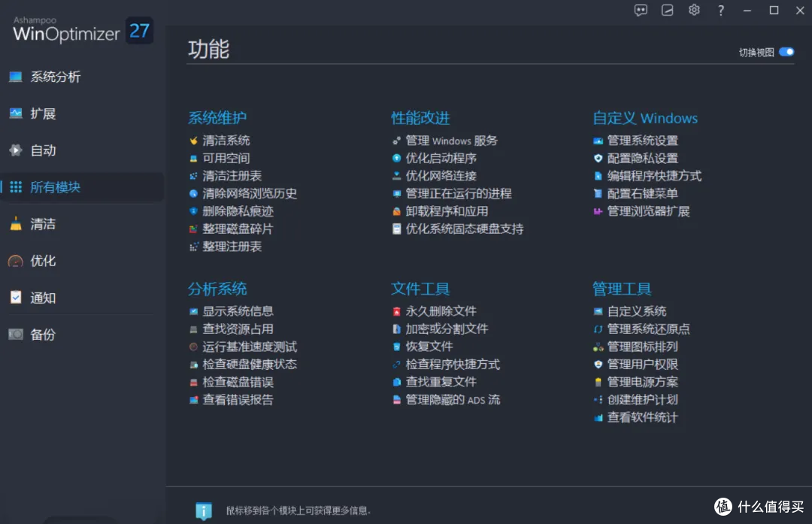
Task: Click 分析系统 category heading
Action: click(217, 289)
